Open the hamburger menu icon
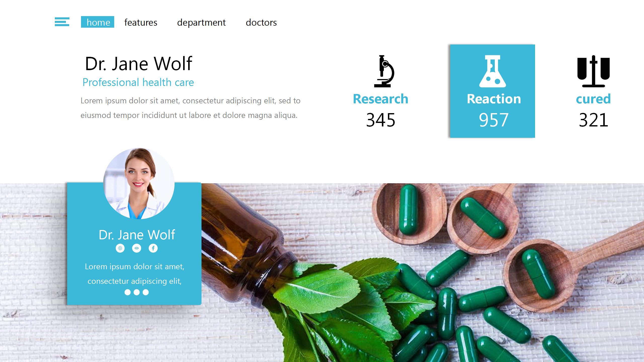This screenshot has width=644, height=362. click(62, 22)
